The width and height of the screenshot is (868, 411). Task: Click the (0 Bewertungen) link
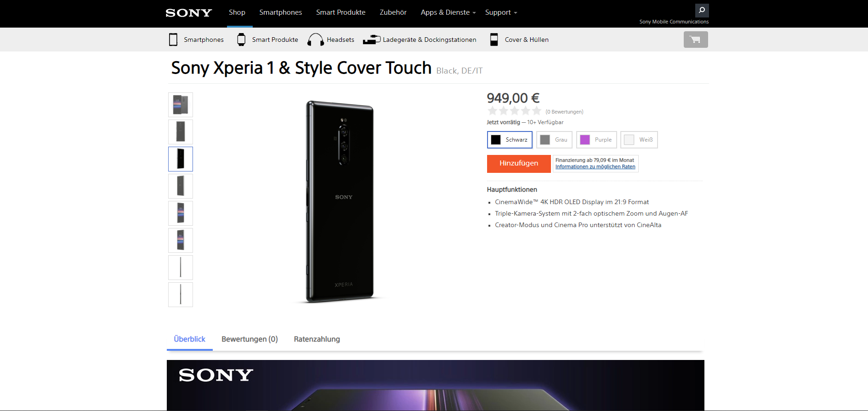pyautogui.click(x=564, y=112)
